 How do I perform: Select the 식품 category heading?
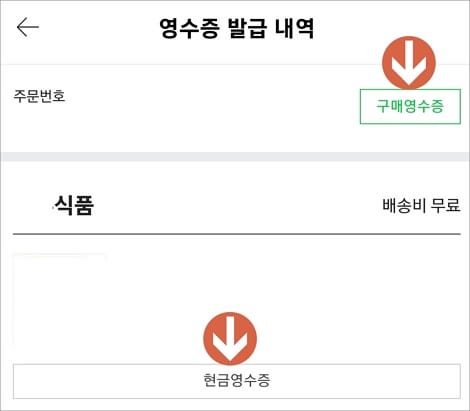[74, 205]
